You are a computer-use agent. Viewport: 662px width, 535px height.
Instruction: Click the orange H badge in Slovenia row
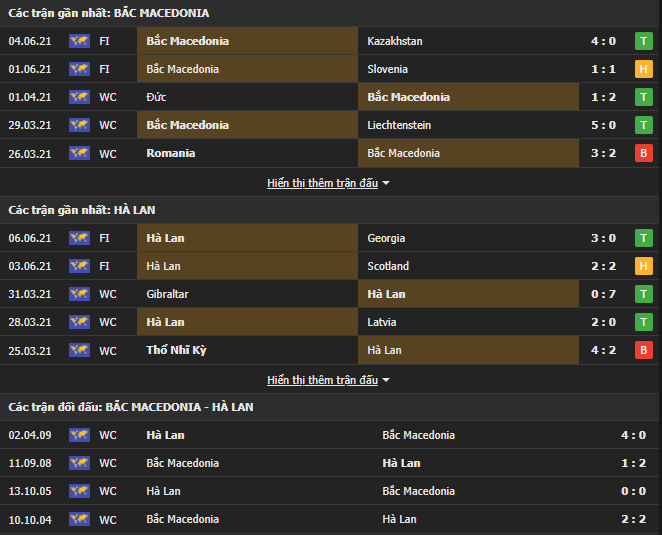pyautogui.click(x=643, y=69)
